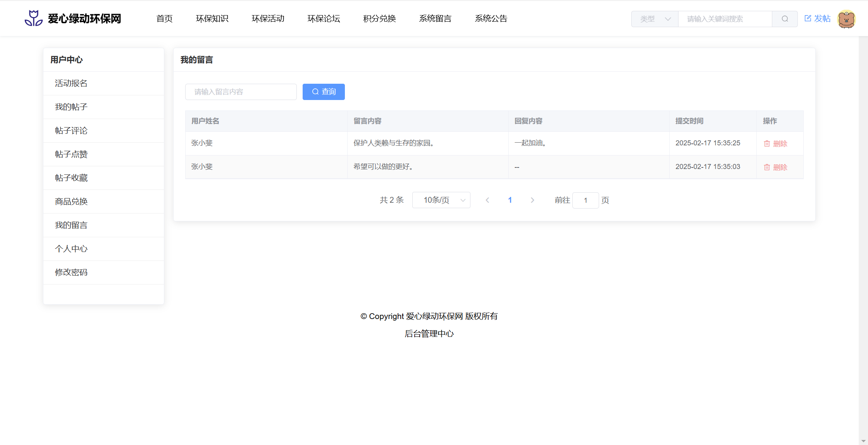The height and width of the screenshot is (445, 868).
Task: Click the header search magnifier icon
Action: pos(785,19)
